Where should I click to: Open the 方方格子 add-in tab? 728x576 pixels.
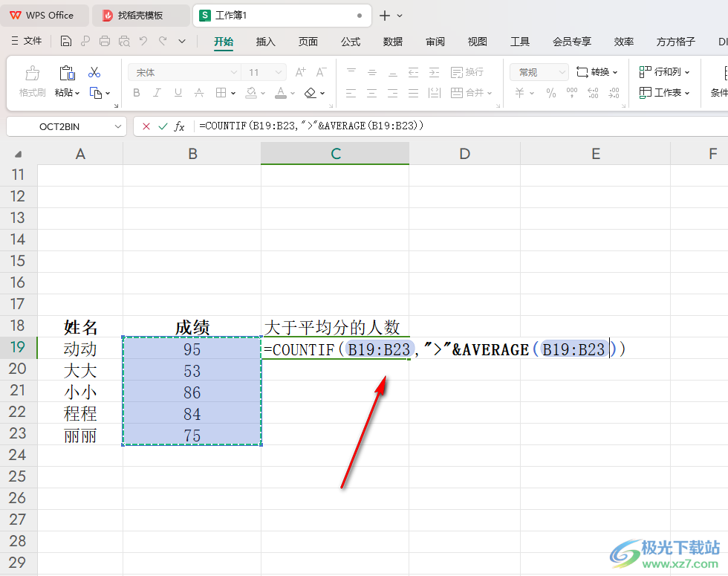(x=675, y=42)
